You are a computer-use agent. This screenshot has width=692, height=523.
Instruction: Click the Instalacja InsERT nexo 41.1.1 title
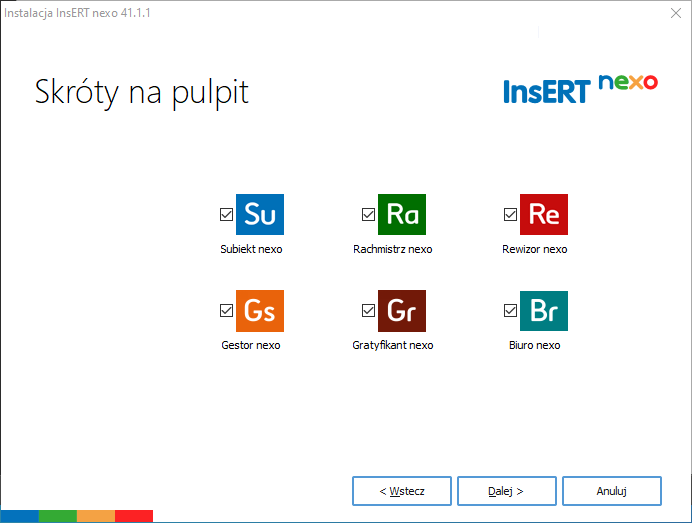coord(77,13)
